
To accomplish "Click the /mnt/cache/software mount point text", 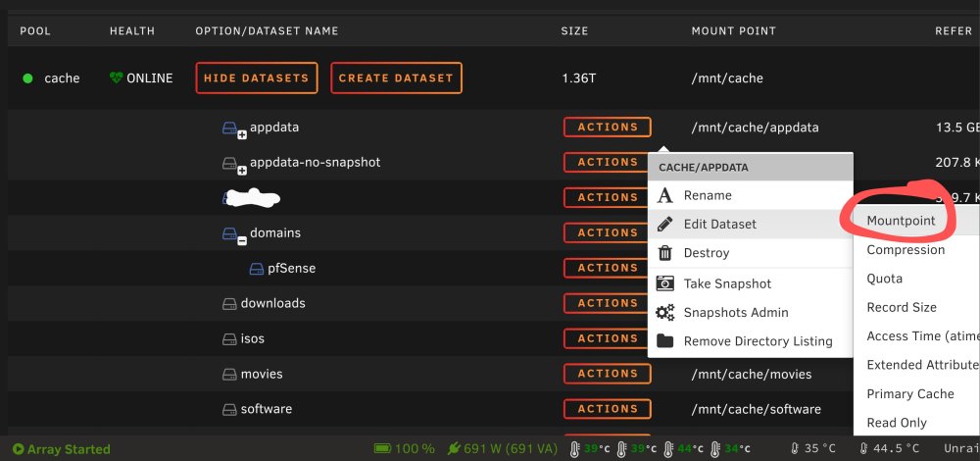I will click(x=756, y=409).
